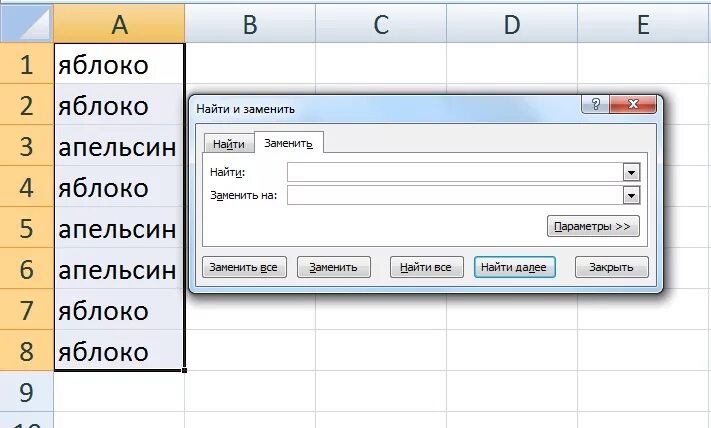The image size is (711, 428).
Task: Switch to the Найти tab
Action: [229, 144]
